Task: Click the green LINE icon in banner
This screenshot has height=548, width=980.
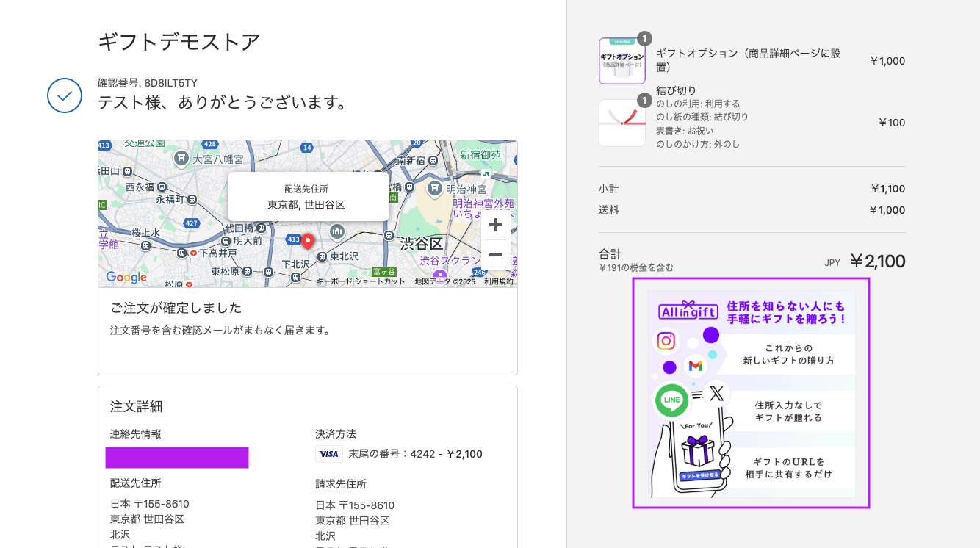Action: [x=671, y=400]
